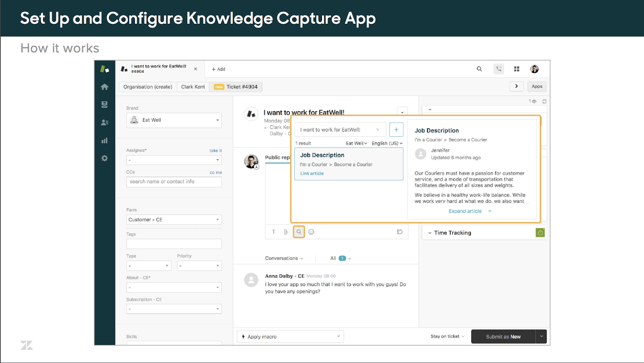Open the Assignee dropdown
This screenshot has height=363, width=644.
pyautogui.click(x=174, y=160)
